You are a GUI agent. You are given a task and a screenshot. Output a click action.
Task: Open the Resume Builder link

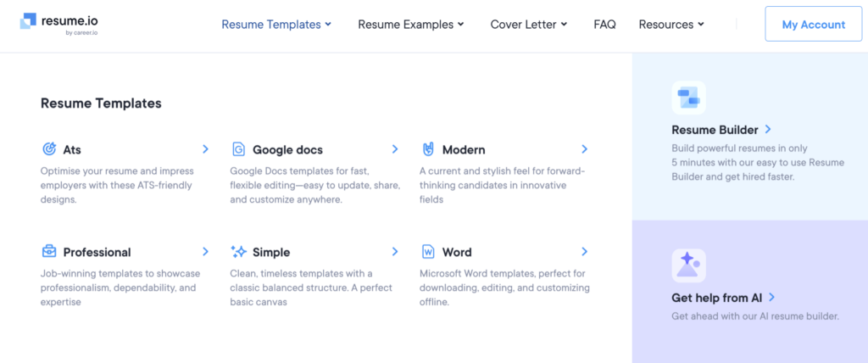[721, 130]
